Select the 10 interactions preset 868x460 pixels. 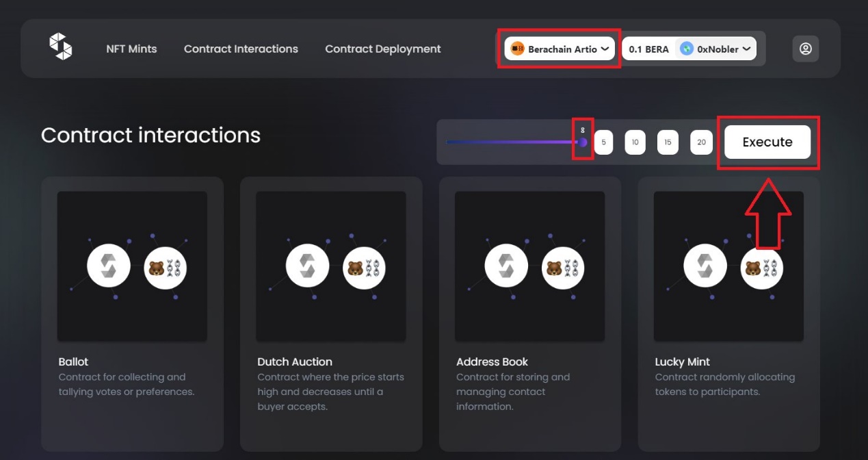635,142
